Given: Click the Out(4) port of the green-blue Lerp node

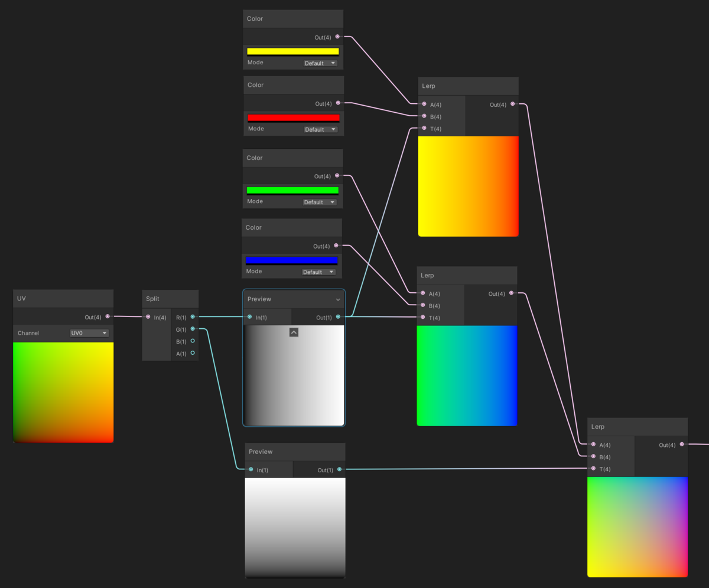Looking at the screenshot, I should [x=512, y=293].
